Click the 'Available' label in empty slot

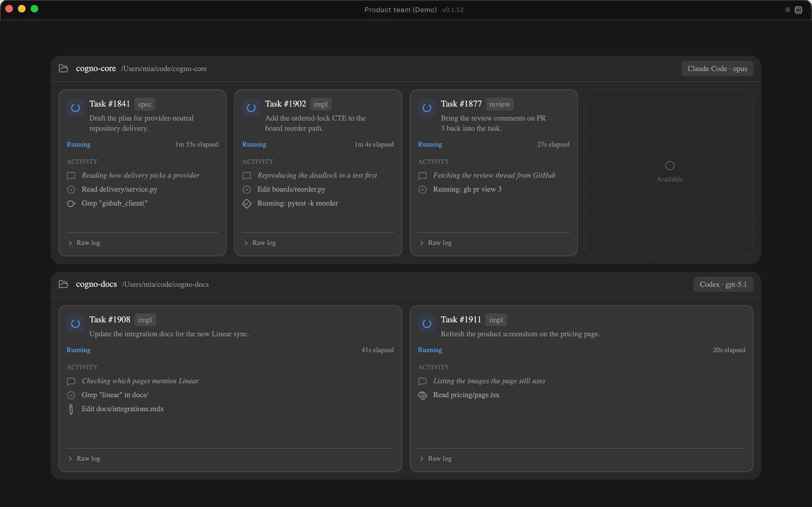click(x=669, y=179)
